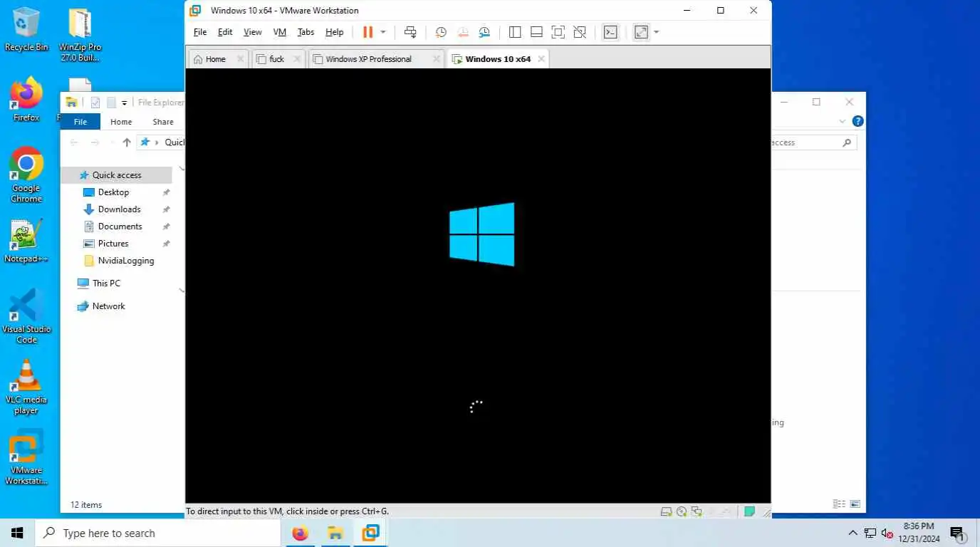Enter full screen mode in VMware
This screenshot has width=980, height=547.
tap(558, 32)
